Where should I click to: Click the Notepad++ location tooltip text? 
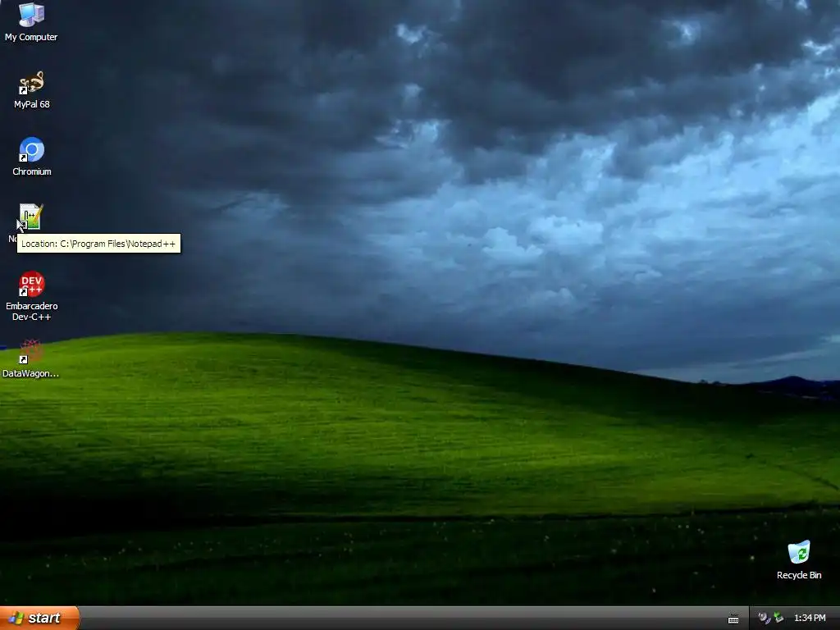pos(98,243)
